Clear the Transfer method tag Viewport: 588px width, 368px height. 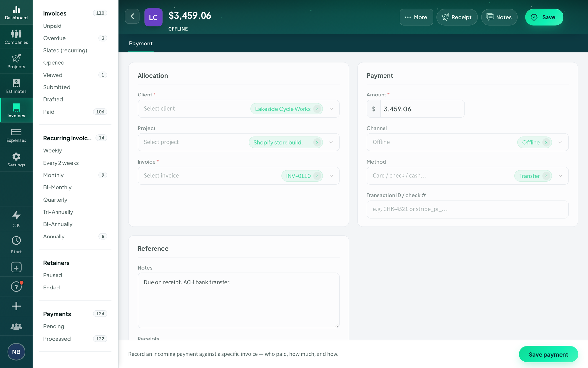(546, 176)
